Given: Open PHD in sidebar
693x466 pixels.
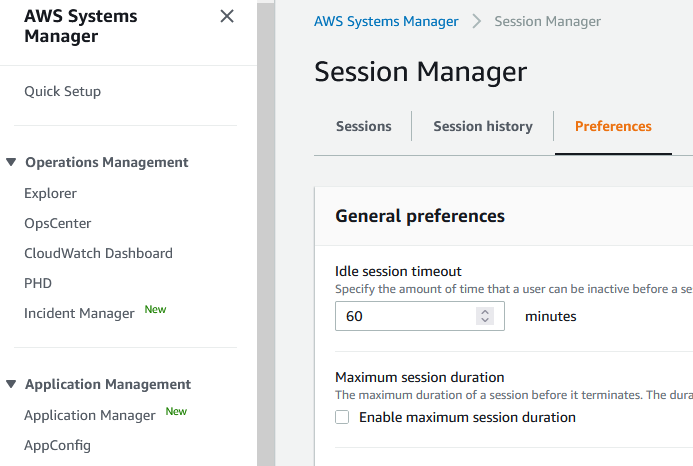Looking at the screenshot, I should point(38,283).
